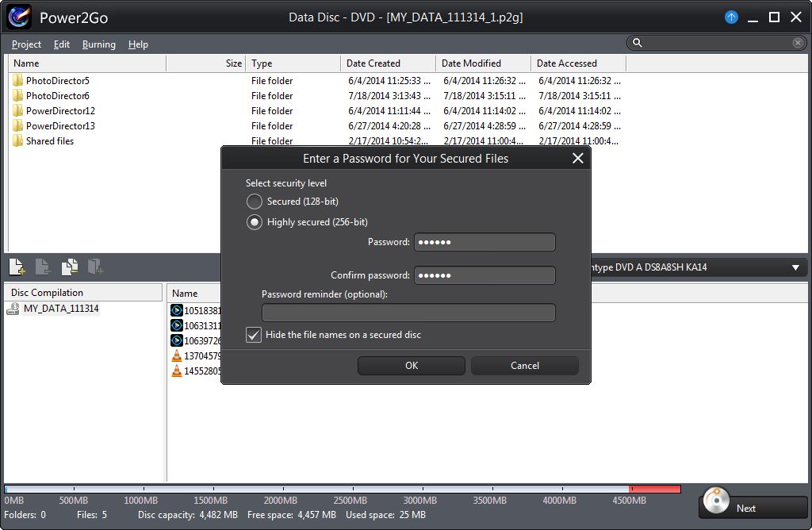Click the Password reminder input field
Viewport: 812px width, 530px height.
click(408, 312)
